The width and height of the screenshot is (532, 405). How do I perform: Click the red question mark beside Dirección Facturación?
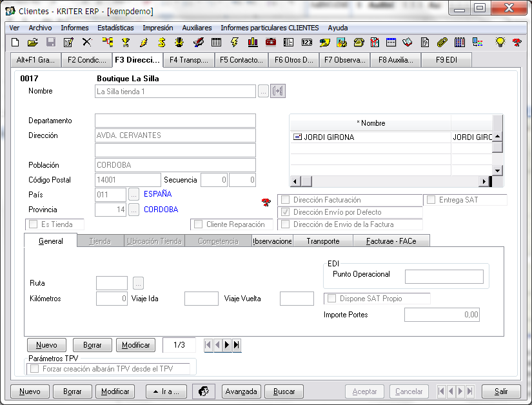(x=266, y=202)
